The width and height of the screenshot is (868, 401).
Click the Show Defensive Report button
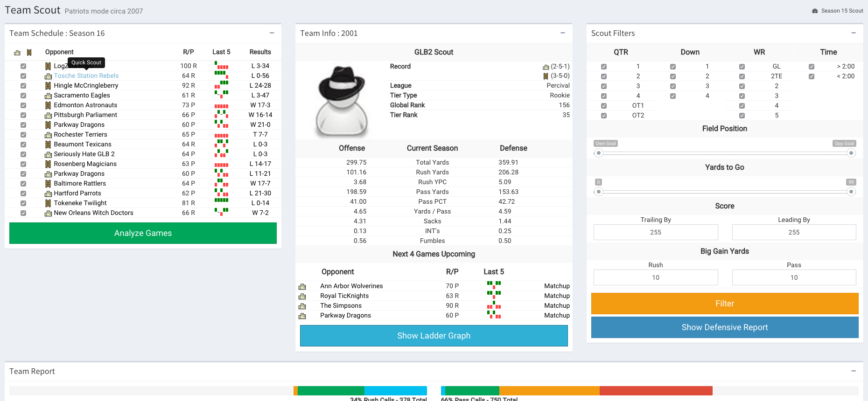[724, 327]
